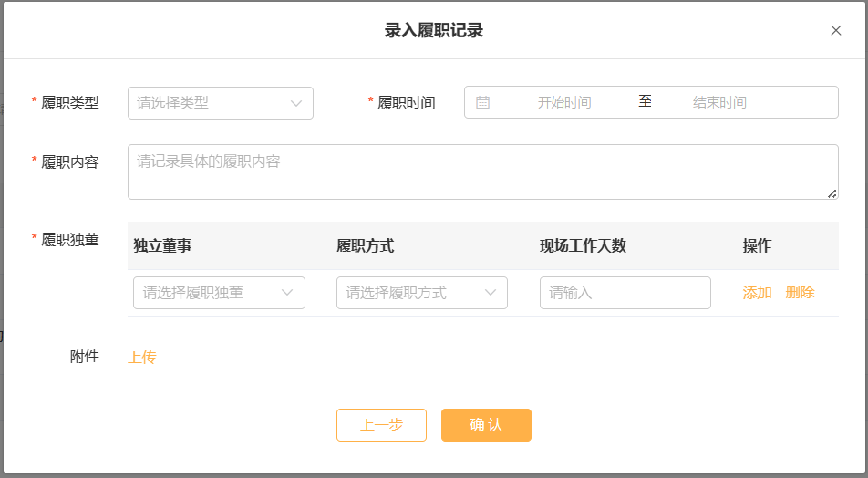Click the 结束时间 date field
The image size is (868, 478).
click(719, 102)
